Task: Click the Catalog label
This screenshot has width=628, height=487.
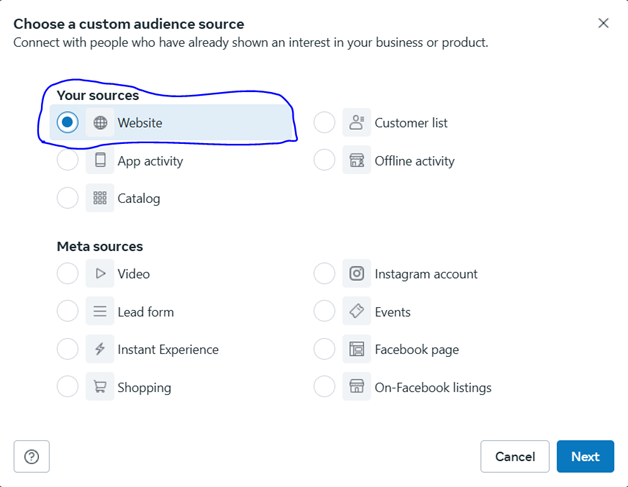Action: pos(139,199)
